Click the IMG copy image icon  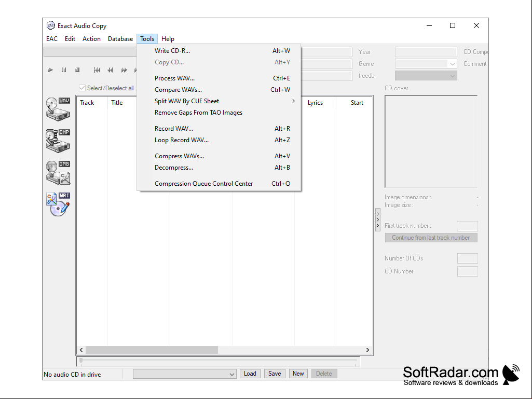(x=58, y=172)
